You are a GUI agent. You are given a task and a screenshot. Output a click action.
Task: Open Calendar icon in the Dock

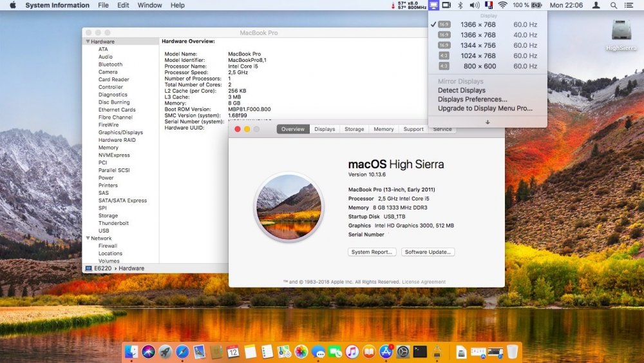(x=233, y=352)
